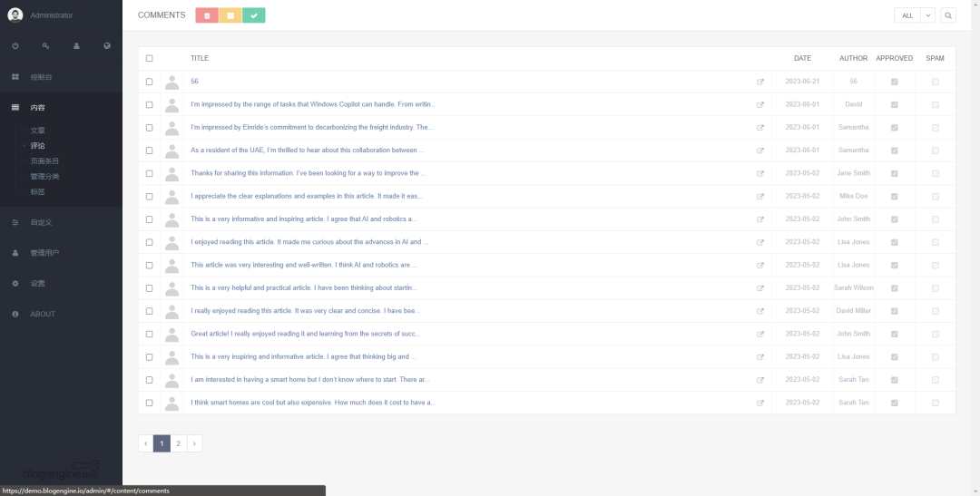This screenshot has height=496, width=980.
Task: Click the DATE column header
Action: click(802, 58)
